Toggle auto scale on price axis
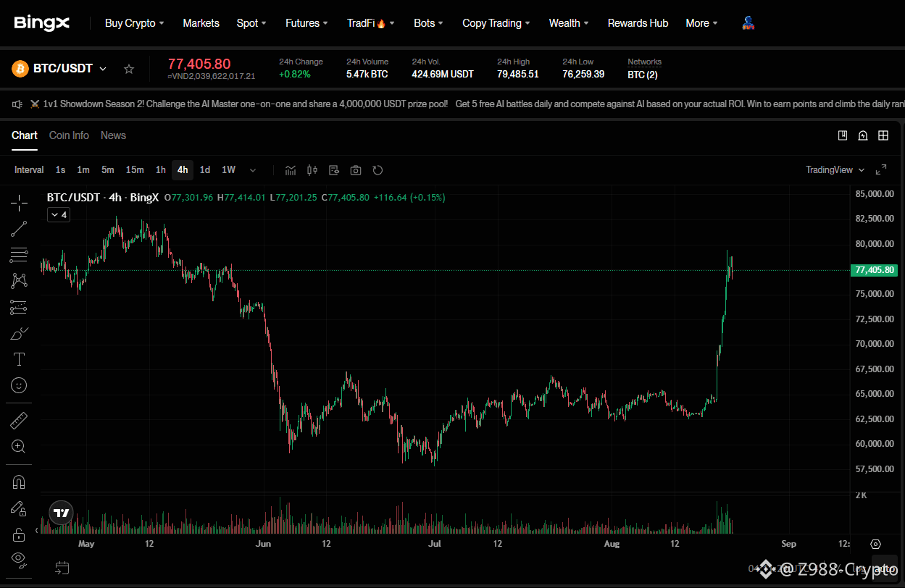Screen dimensions: 905x588 pyautogui.click(x=883, y=570)
